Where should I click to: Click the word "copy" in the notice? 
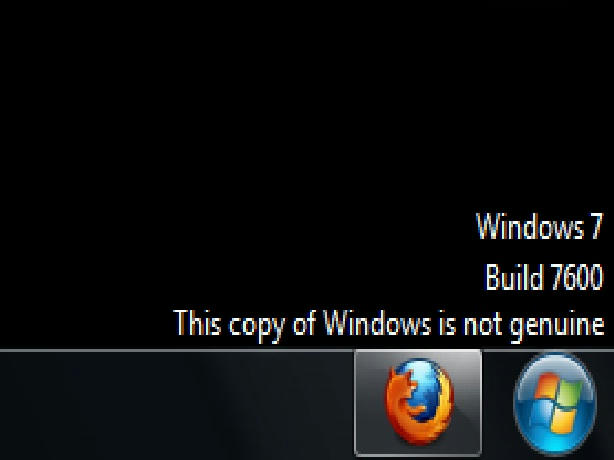point(256,327)
